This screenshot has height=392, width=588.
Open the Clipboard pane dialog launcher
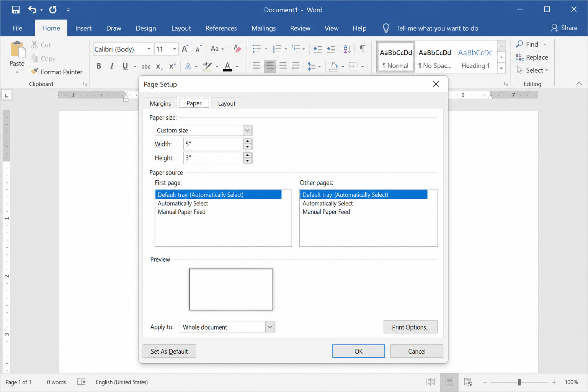(85, 84)
